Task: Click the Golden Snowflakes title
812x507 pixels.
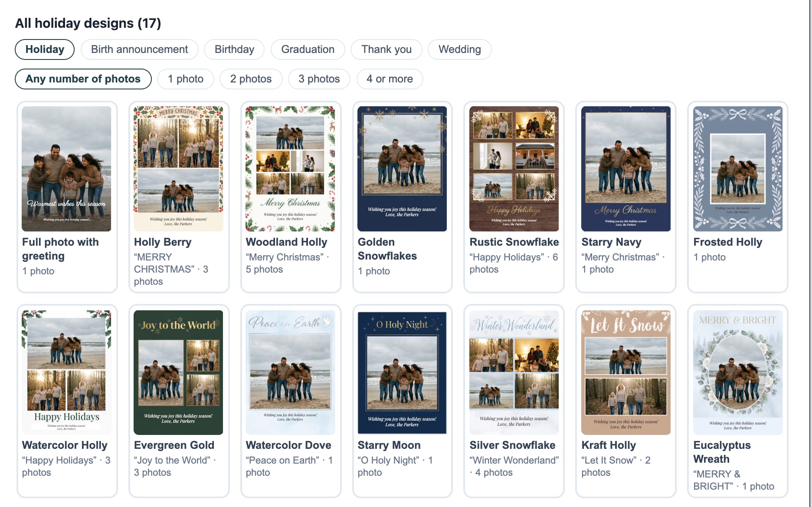Action: (x=387, y=249)
